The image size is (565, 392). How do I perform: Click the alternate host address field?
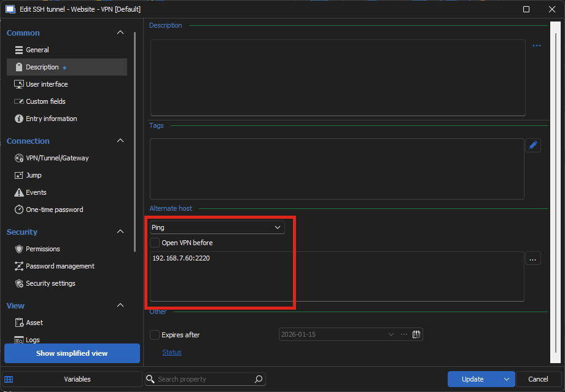pyautogui.click(x=337, y=276)
